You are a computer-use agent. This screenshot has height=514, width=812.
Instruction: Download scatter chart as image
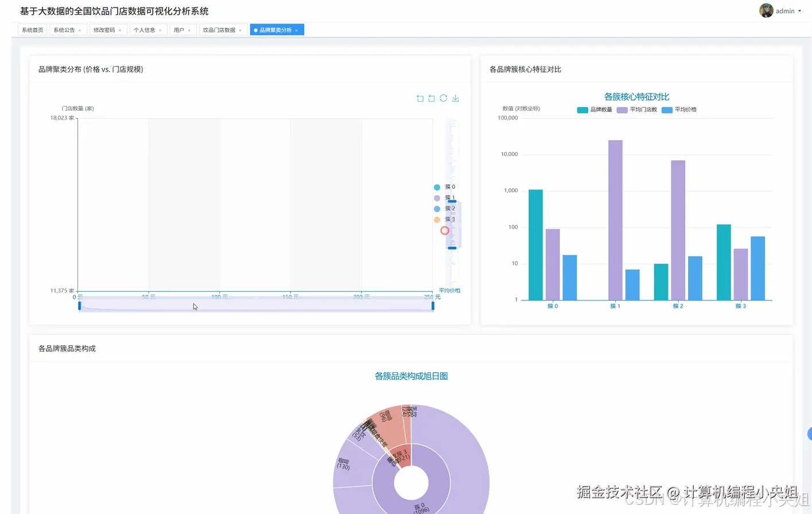(x=456, y=98)
